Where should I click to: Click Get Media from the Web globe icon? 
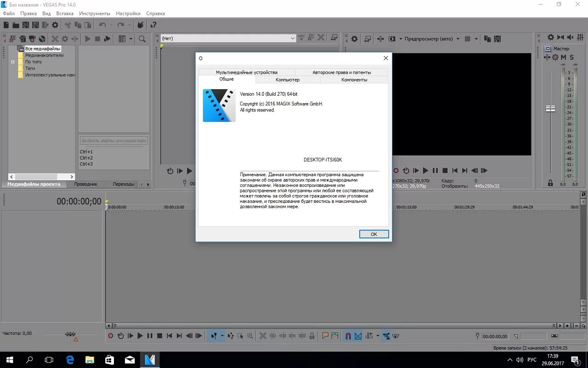42,39
